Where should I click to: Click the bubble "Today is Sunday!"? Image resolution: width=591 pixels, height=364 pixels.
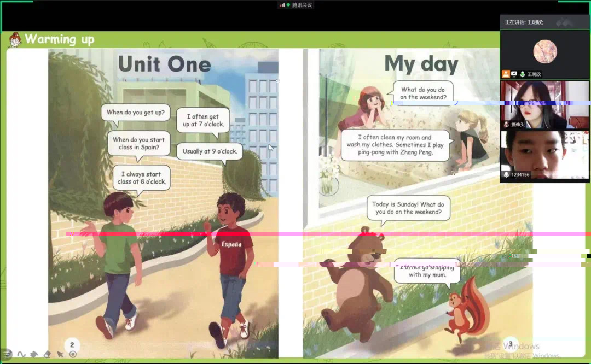[409, 208]
